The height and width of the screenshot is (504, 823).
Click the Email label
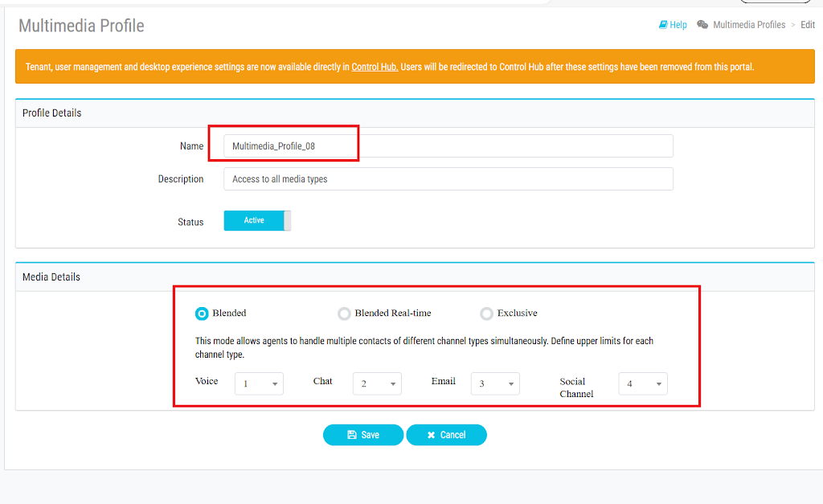tap(444, 381)
